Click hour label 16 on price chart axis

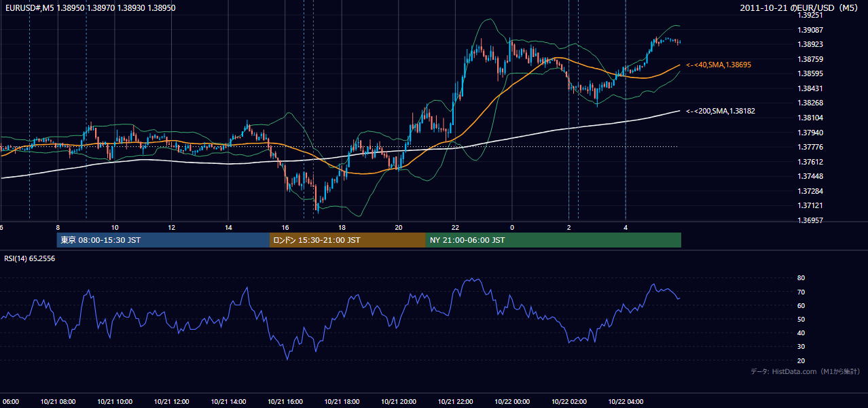click(x=285, y=227)
